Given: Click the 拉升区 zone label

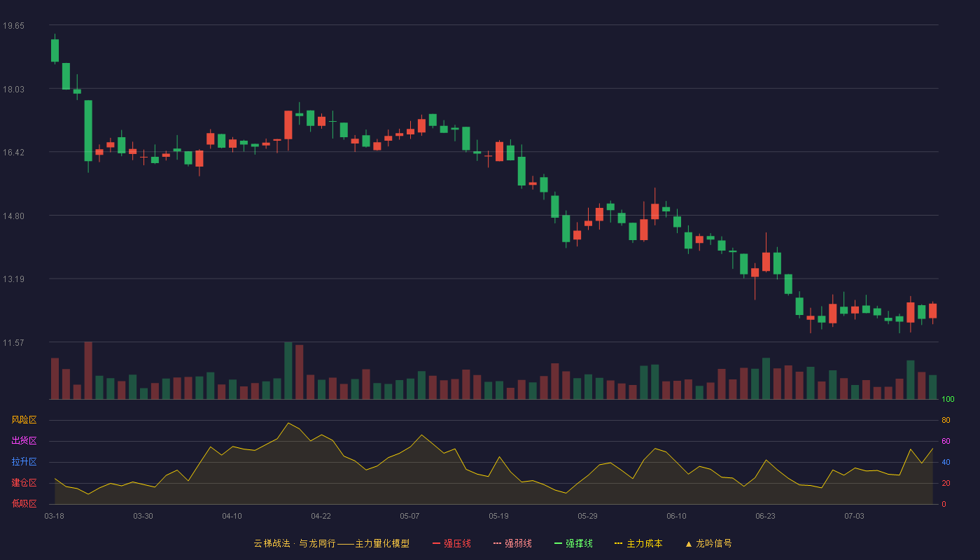Looking at the screenshot, I should tap(24, 462).
